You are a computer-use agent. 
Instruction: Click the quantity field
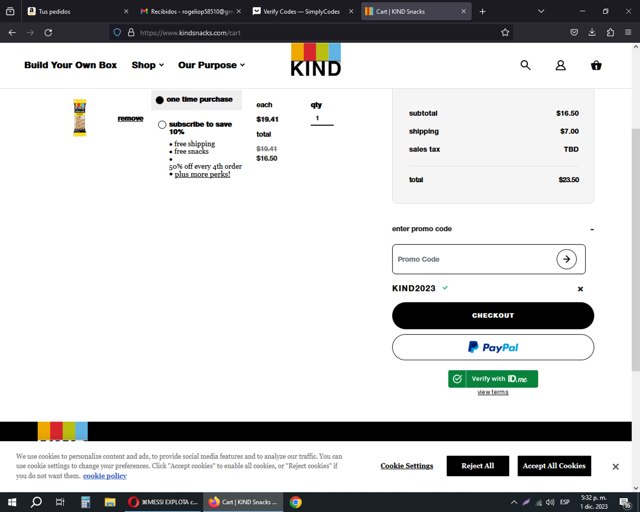[322, 118]
